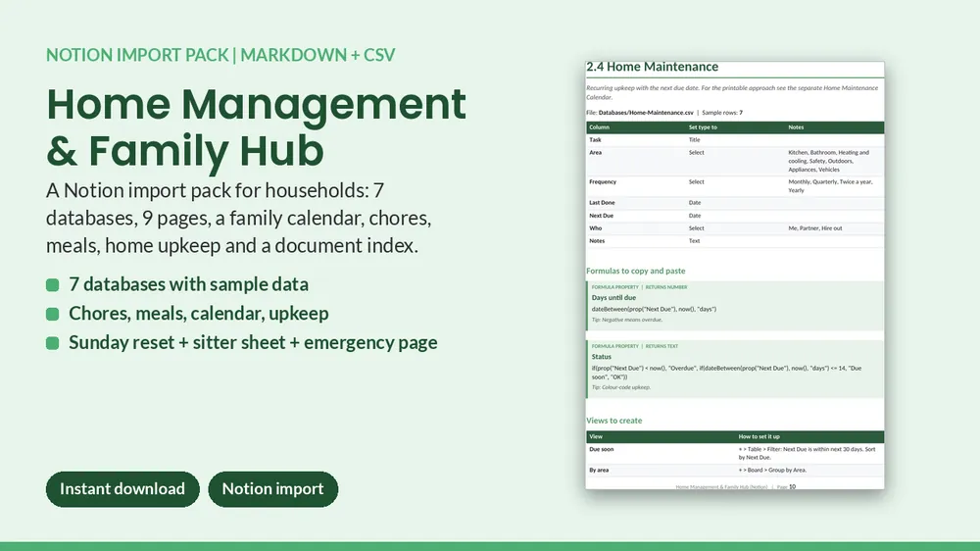The width and height of the screenshot is (980, 551).
Task: Click the 'Databases/Home-Maintenance.csv' file name
Action: [x=646, y=113]
